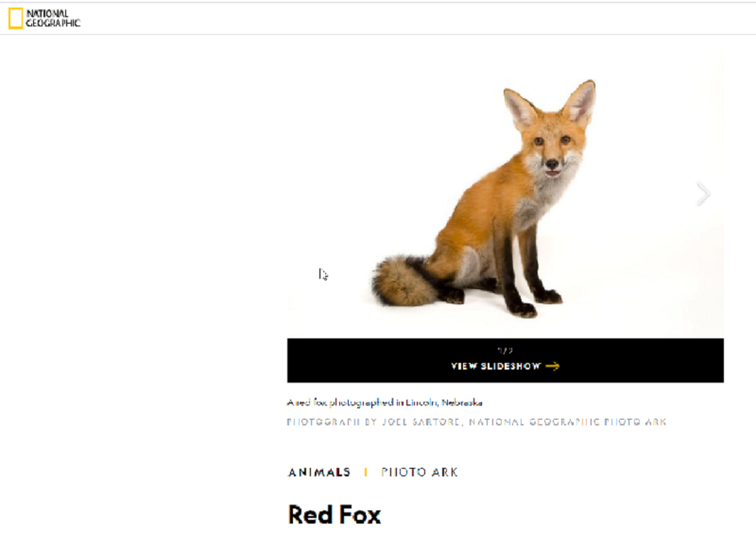Click National Geographic Photo Ark in the credit
This screenshot has width=756, height=534.
pyautogui.click(x=568, y=422)
